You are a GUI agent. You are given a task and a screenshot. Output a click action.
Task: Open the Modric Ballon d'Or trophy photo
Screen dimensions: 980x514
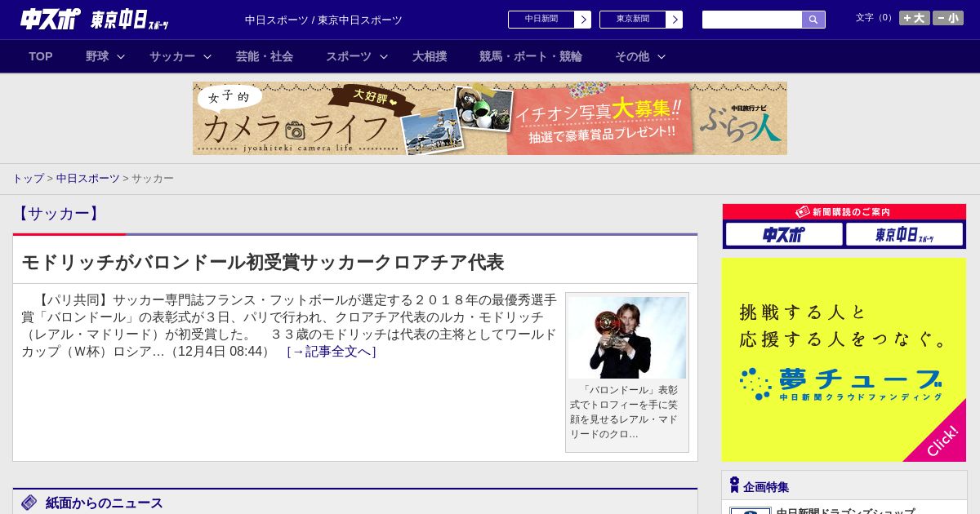(x=627, y=338)
